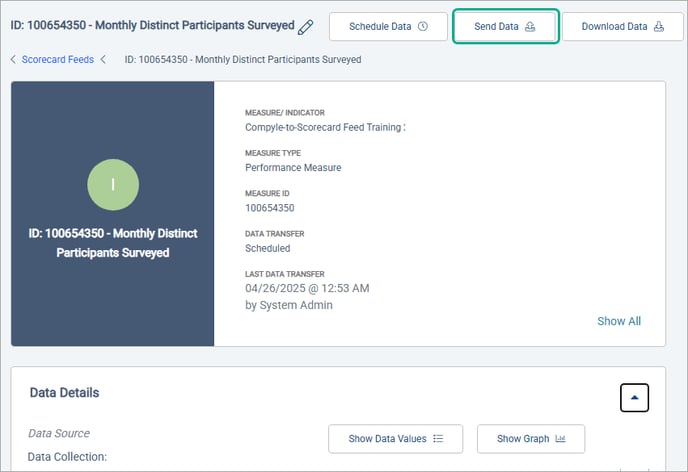Click the Data Details heading

pos(65,393)
